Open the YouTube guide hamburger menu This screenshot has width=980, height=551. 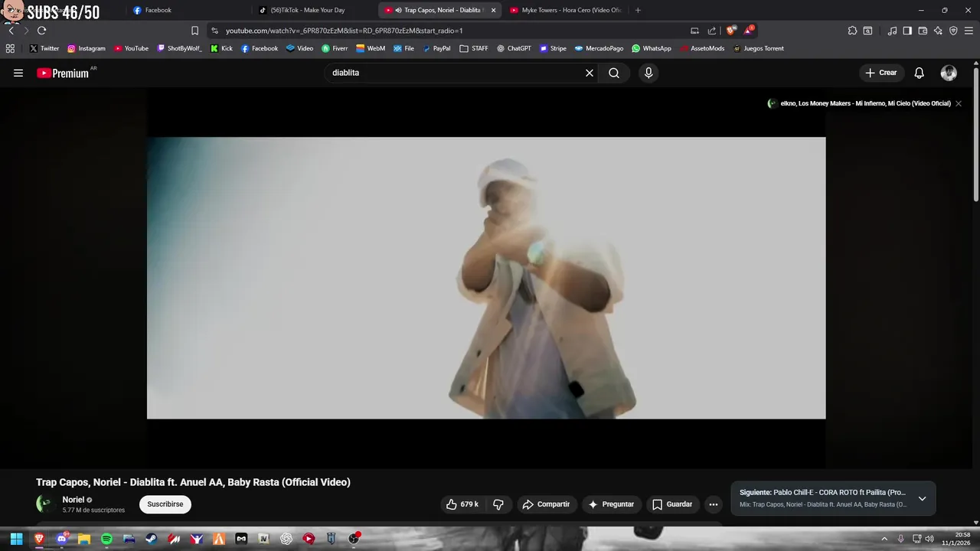(x=18, y=73)
